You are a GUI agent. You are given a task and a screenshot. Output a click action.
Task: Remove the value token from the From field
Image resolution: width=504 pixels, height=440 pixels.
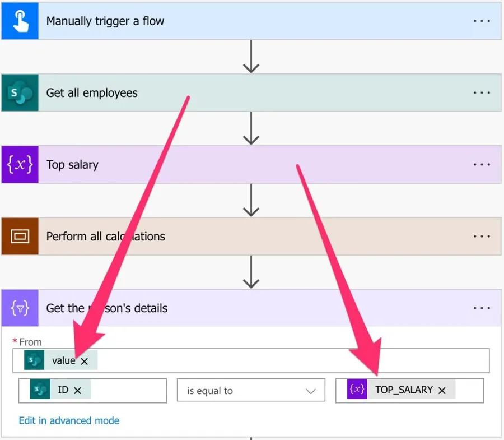tap(85, 362)
